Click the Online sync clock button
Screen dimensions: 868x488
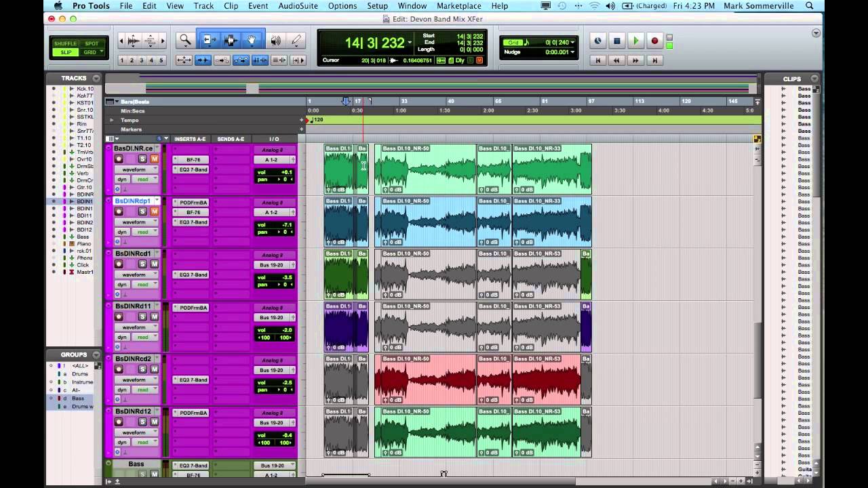click(597, 41)
